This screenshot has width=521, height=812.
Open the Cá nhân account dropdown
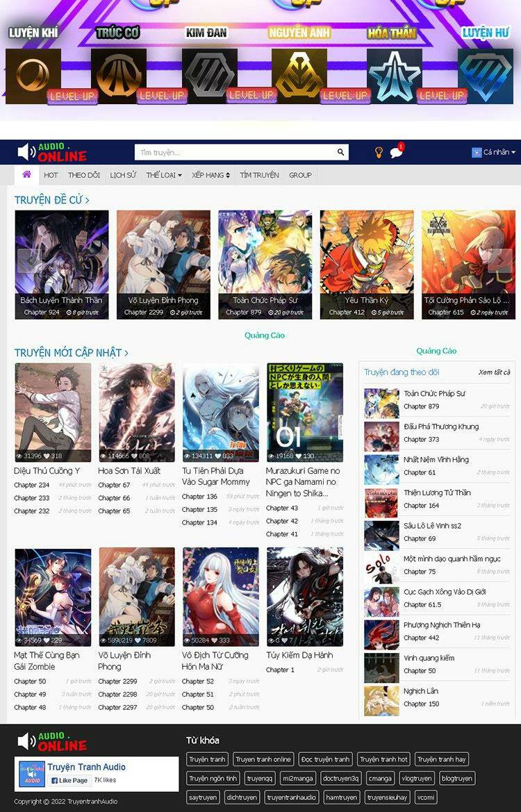tap(494, 152)
